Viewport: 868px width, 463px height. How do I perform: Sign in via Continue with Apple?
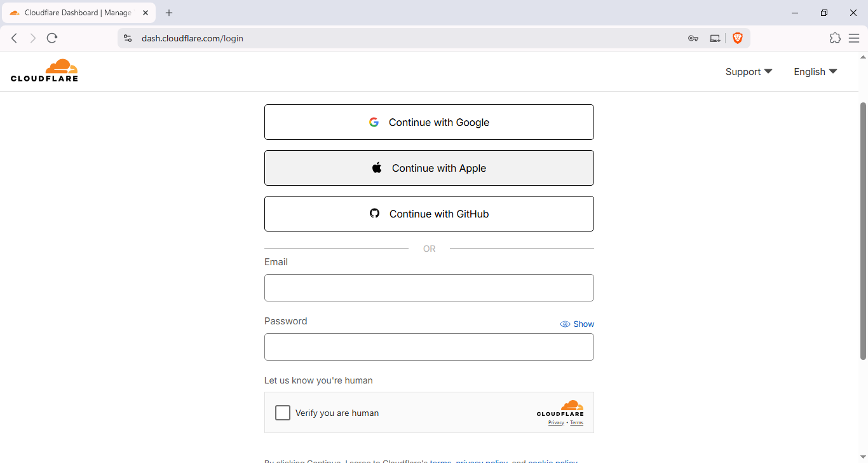(x=429, y=168)
